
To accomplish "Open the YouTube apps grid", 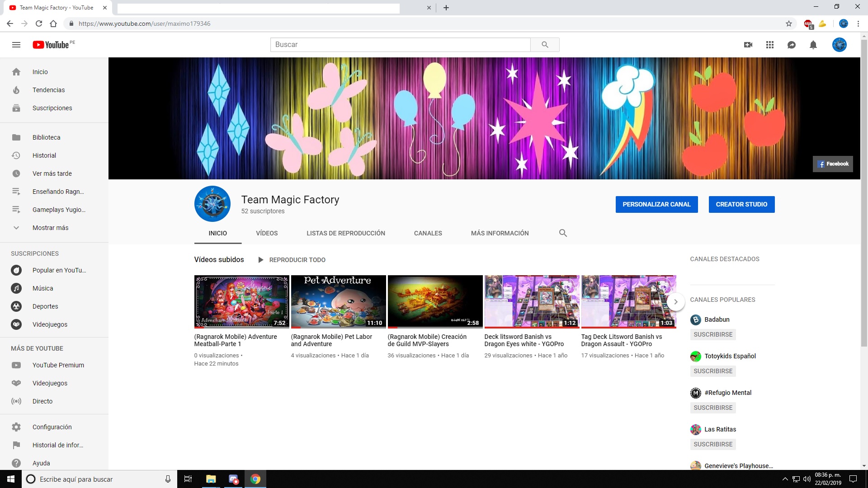I will pyautogui.click(x=770, y=45).
